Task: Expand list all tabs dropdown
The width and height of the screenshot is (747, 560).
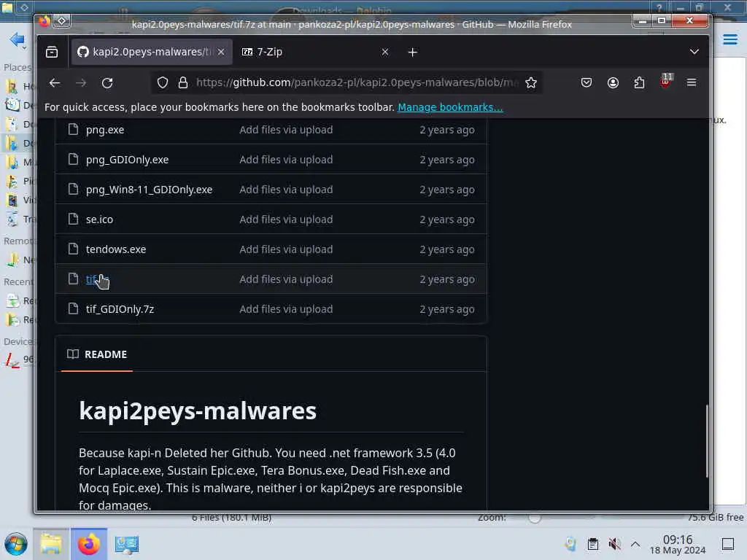Action: pyautogui.click(x=694, y=52)
